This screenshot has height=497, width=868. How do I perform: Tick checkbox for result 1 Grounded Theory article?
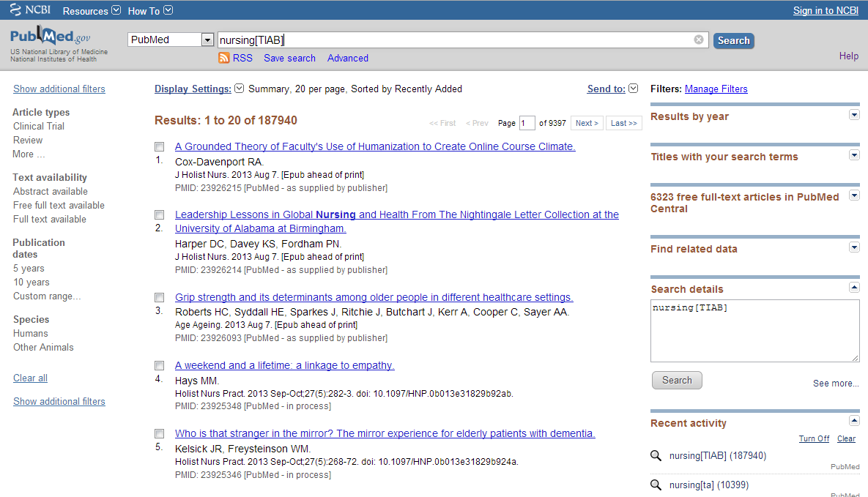(x=160, y=146)
